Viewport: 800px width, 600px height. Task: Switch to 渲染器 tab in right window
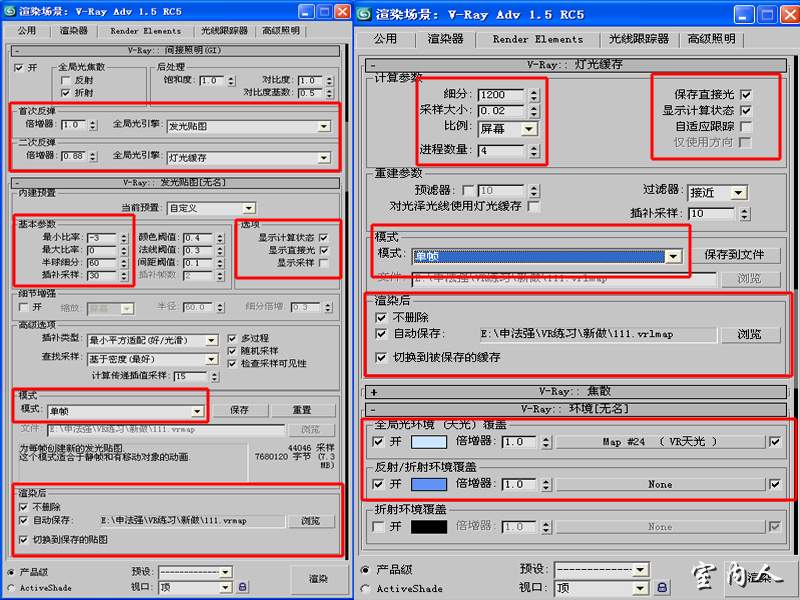click(445, 39)
